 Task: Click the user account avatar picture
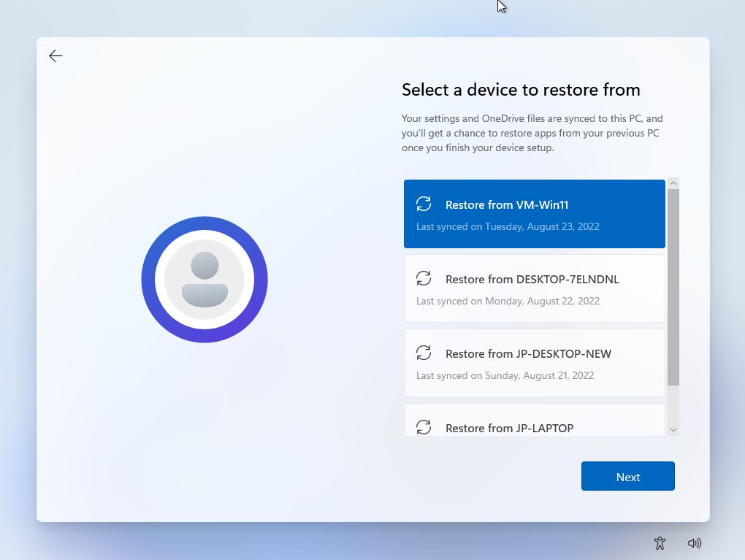pyautogui.click(x=205, y=280)
